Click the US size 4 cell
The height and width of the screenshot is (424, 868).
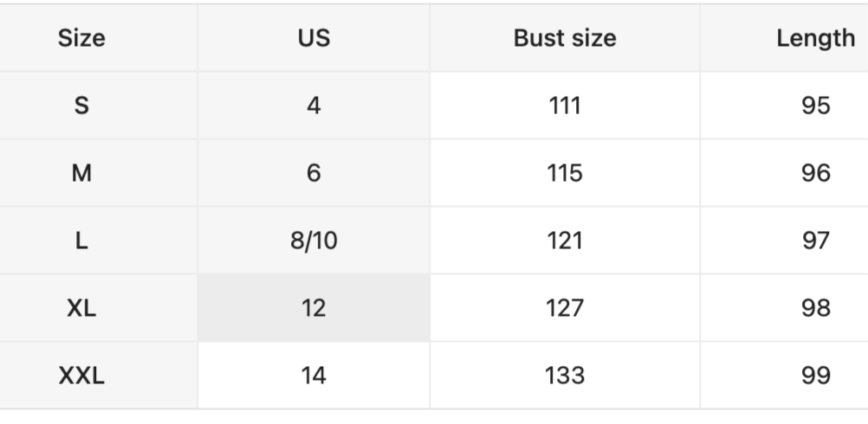click(313, 106)
